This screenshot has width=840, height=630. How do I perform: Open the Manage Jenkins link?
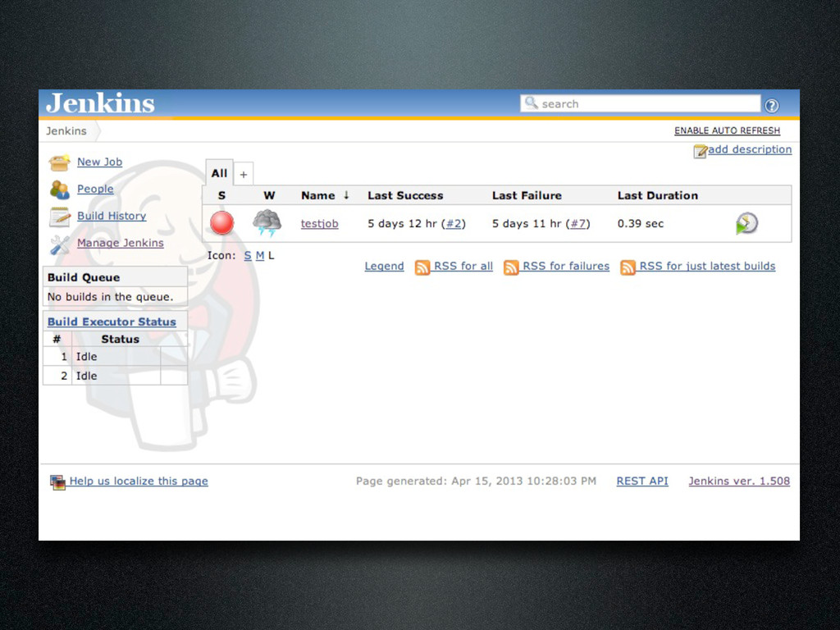[121, 243]
